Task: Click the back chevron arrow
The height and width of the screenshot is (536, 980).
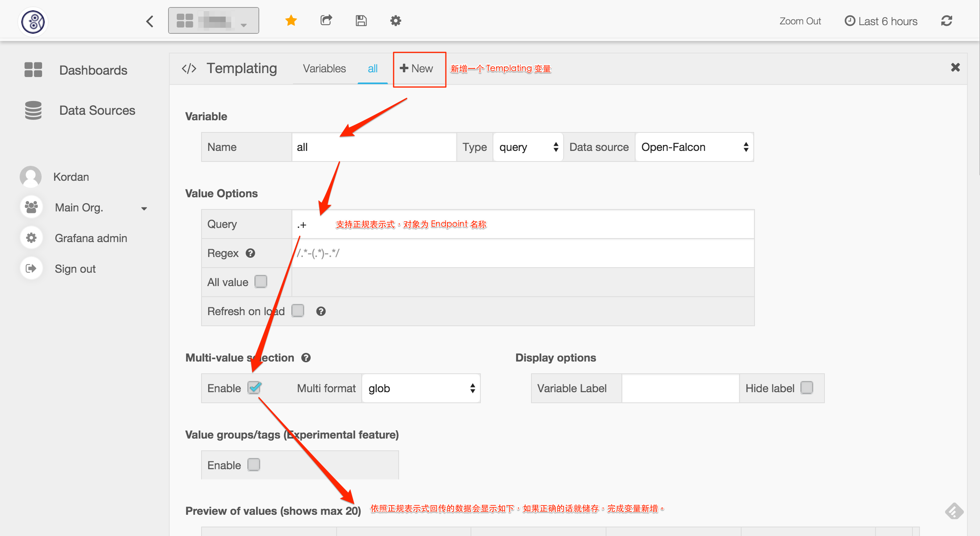Action: [150, 21]
